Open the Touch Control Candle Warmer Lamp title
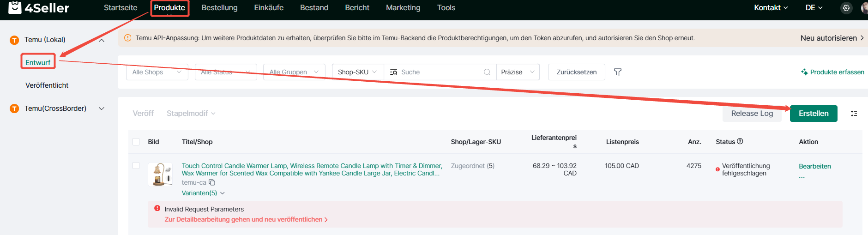Screen dimensions: 868x235 pyautogui.click(x=312, y=169)
